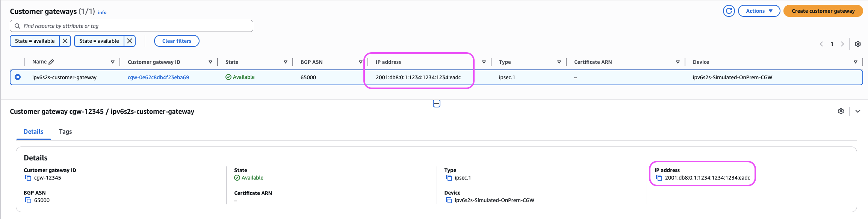Click the refresh icon button
The image size is (868, 219).
click(x=729, y=11)
